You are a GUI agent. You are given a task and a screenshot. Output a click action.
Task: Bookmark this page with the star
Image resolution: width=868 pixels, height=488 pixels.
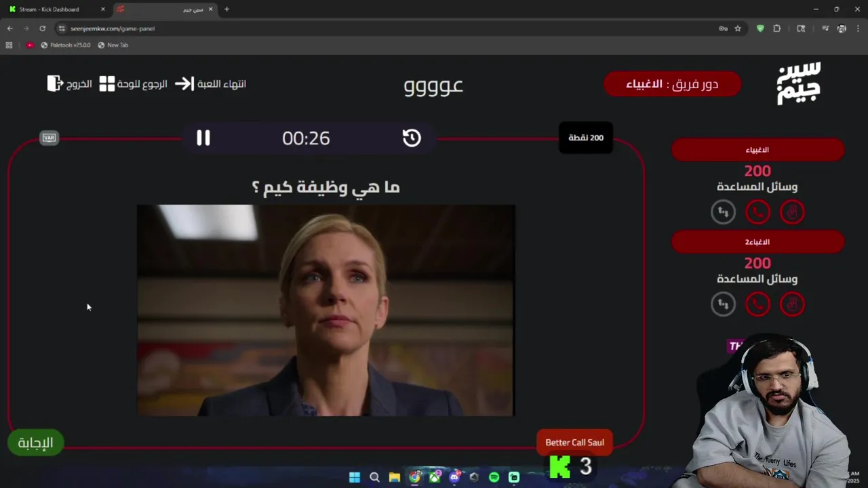tap(738, 28)
